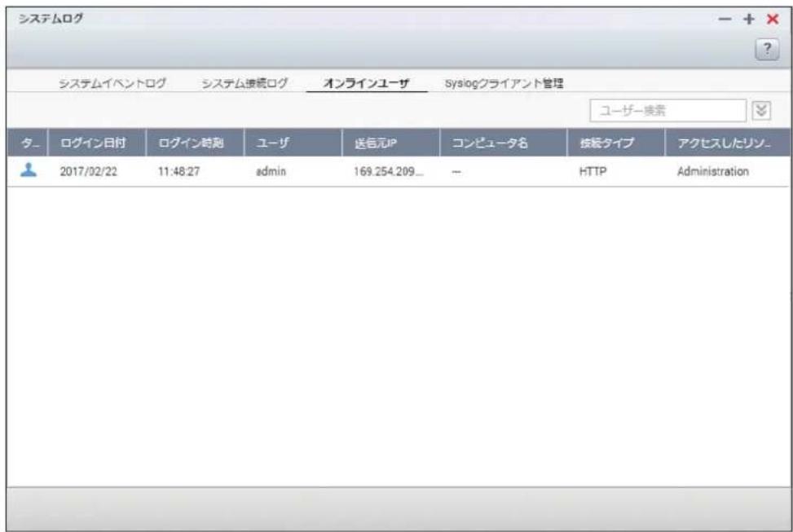Click the タ.. type column header
Image resolution: width=793 pixels, height=532 pixels.
coord(28,143)
